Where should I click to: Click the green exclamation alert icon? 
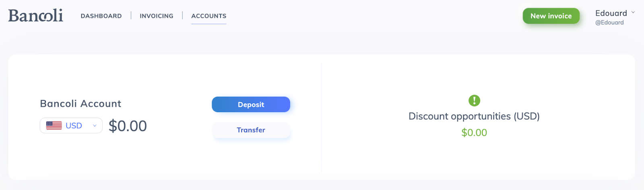tap(474, 100)
